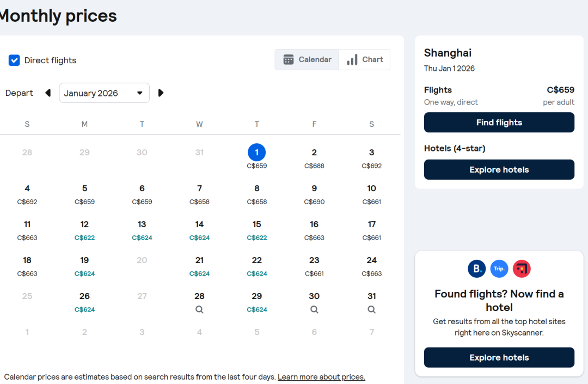Go to previous month with left arrow

click(48, 93)
